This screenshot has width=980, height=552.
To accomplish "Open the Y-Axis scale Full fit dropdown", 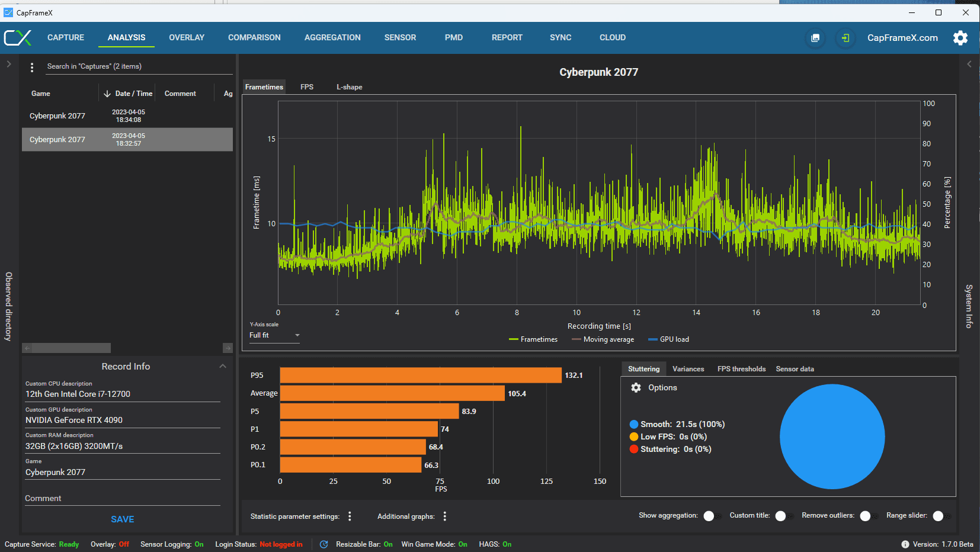I will coord(275,335).
